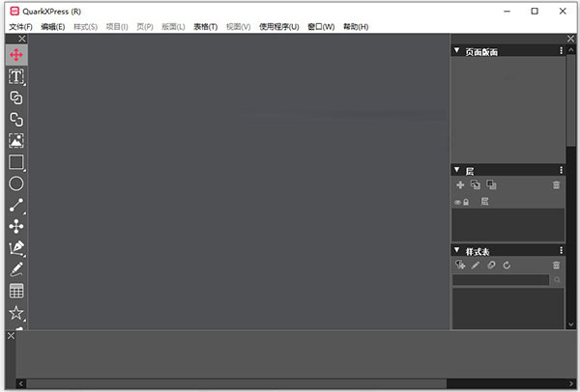Open the 文件(F) menu
This screenshot has width=580, height=392.
point(20,27)
